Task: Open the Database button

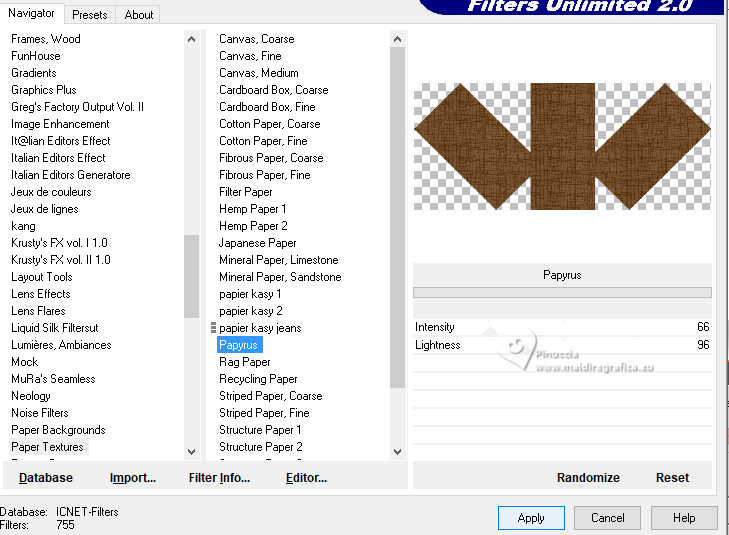Action: pos(46,477)
